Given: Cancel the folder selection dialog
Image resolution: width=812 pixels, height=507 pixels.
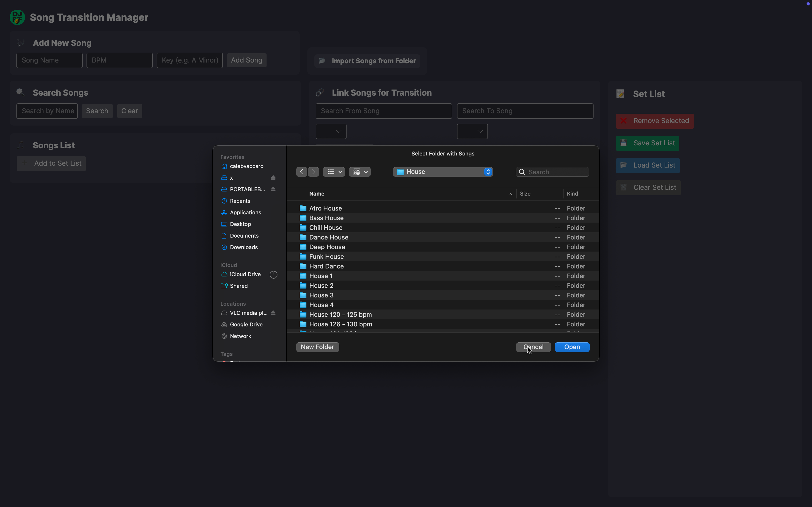Looking at the screenshot, I should (533, 347).
